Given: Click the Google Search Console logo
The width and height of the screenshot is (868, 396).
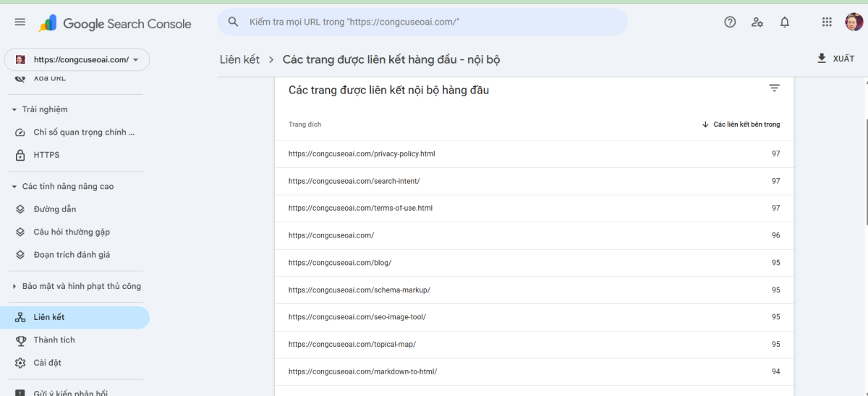Looking at the screenshot, I should click(x=116, y=23).
